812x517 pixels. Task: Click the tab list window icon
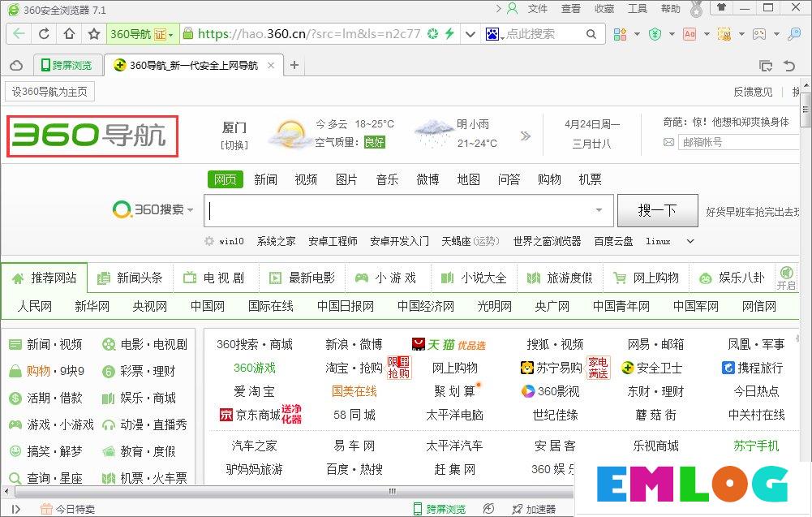(x=766, y=65)
